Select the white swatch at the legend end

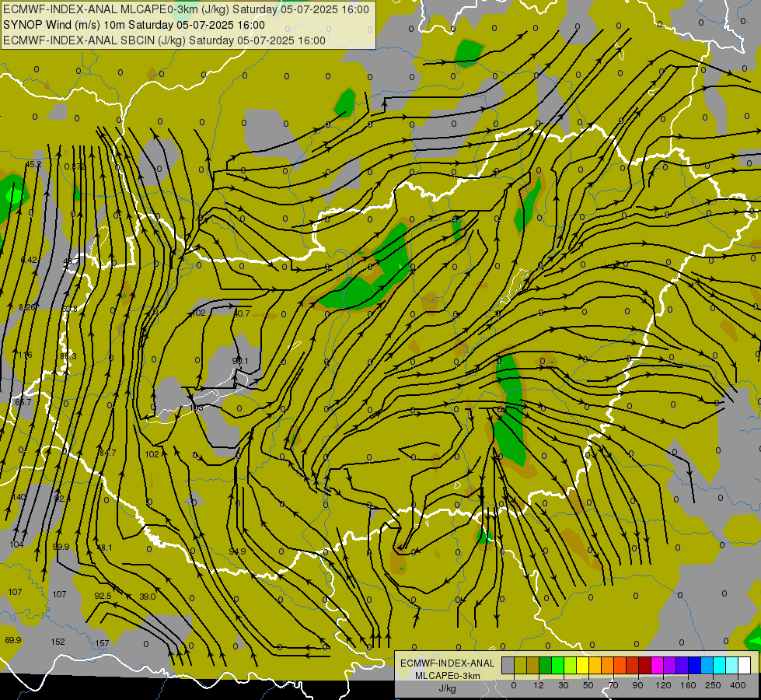(x=745, y=665)
